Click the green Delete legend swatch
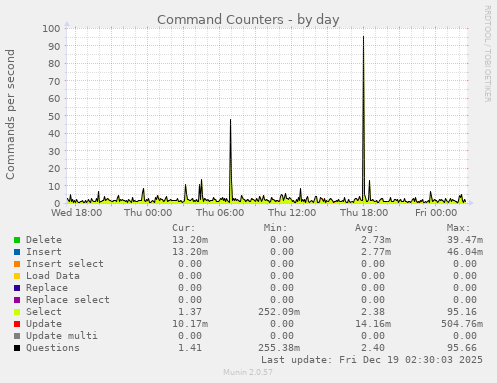Viewport: 497px width, 383px height. click(x=17, y=240)
